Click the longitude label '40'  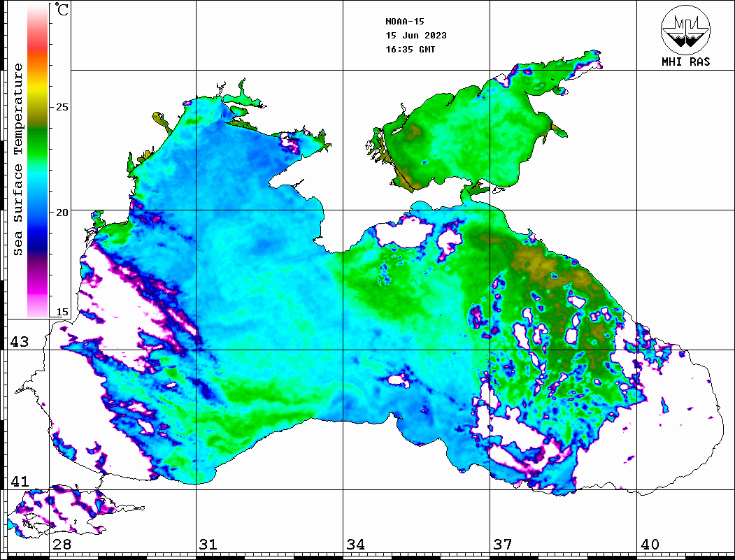650,545
